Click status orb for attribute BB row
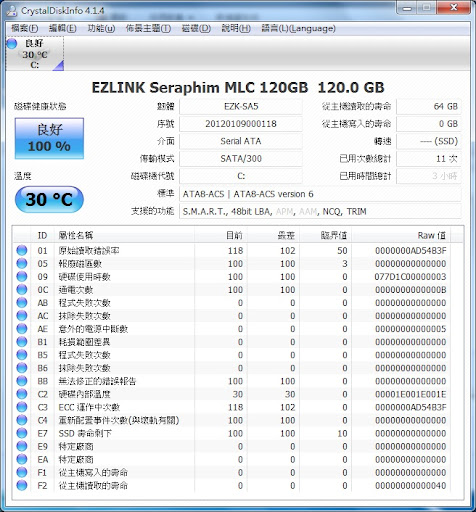 (22, 381)
